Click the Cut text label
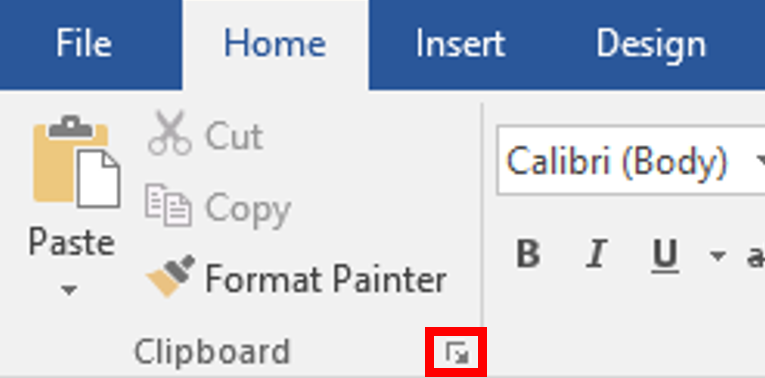 (x=234, y=136)
